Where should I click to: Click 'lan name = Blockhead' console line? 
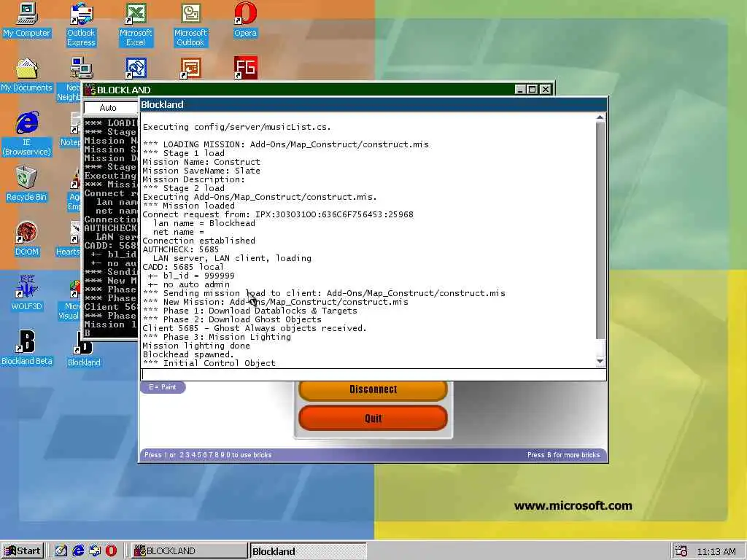tap(204, 223)
